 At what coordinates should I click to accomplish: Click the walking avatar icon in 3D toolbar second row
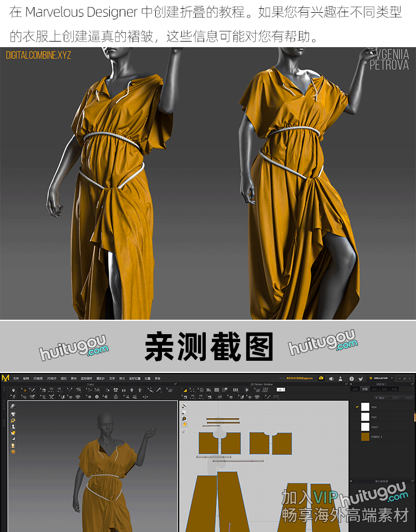(13, 397)
